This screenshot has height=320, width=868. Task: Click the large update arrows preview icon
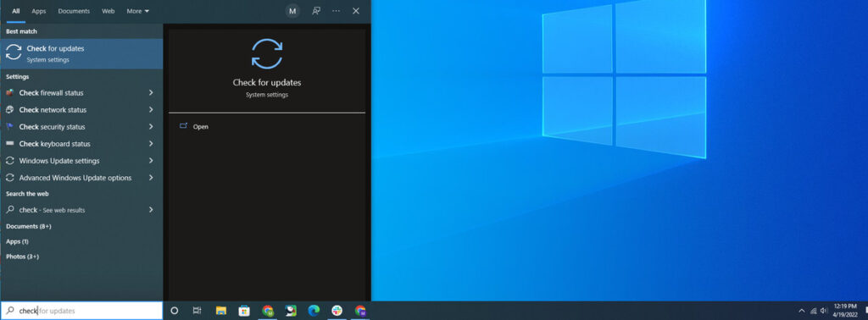(x=267, y=53)
